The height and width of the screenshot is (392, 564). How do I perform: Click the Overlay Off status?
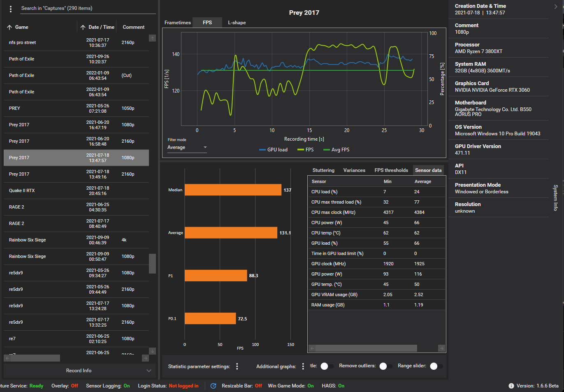point(74,386)
